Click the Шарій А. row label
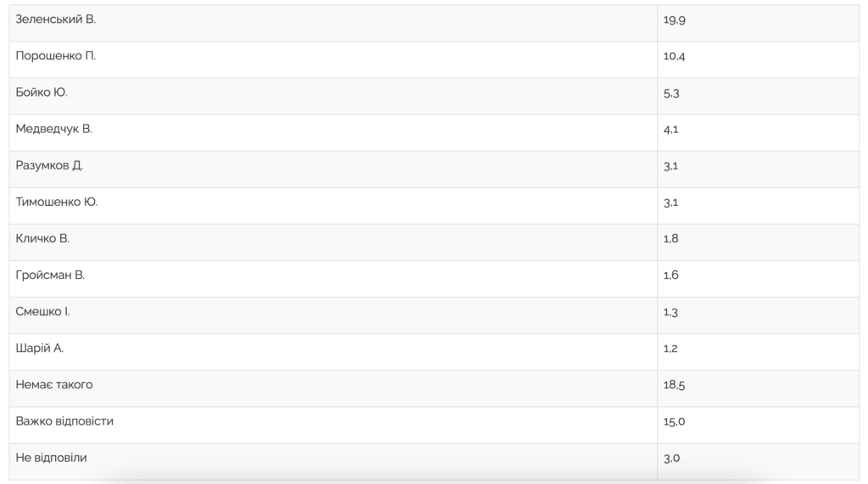 [x=39, y=348]
